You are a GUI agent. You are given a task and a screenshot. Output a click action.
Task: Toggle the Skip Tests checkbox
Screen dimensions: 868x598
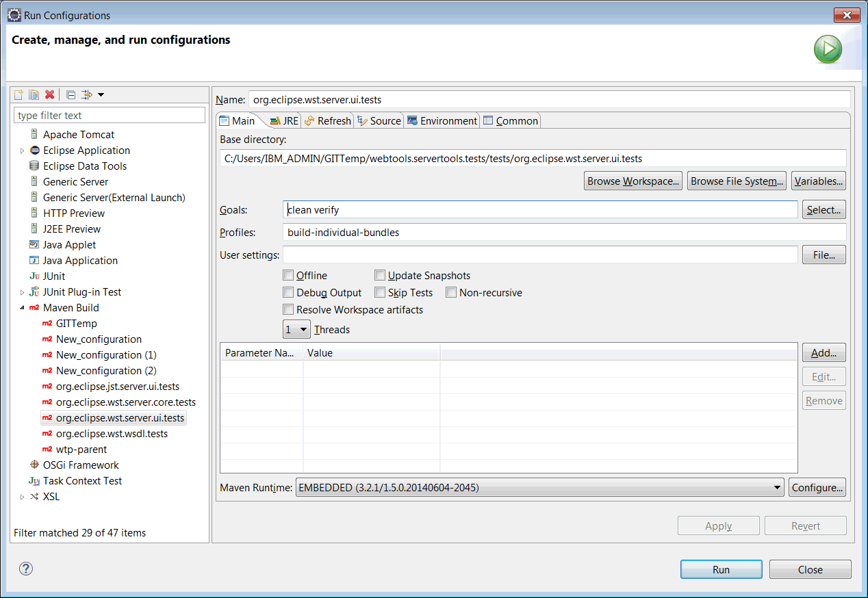coord(380,293)
